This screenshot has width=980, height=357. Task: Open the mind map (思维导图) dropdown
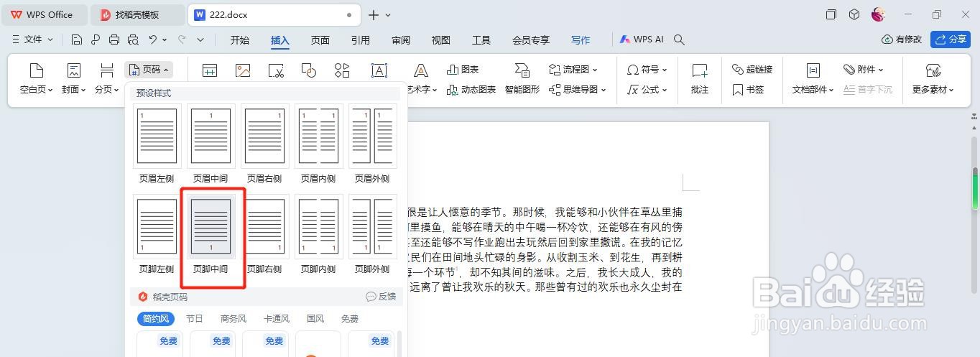577,90
